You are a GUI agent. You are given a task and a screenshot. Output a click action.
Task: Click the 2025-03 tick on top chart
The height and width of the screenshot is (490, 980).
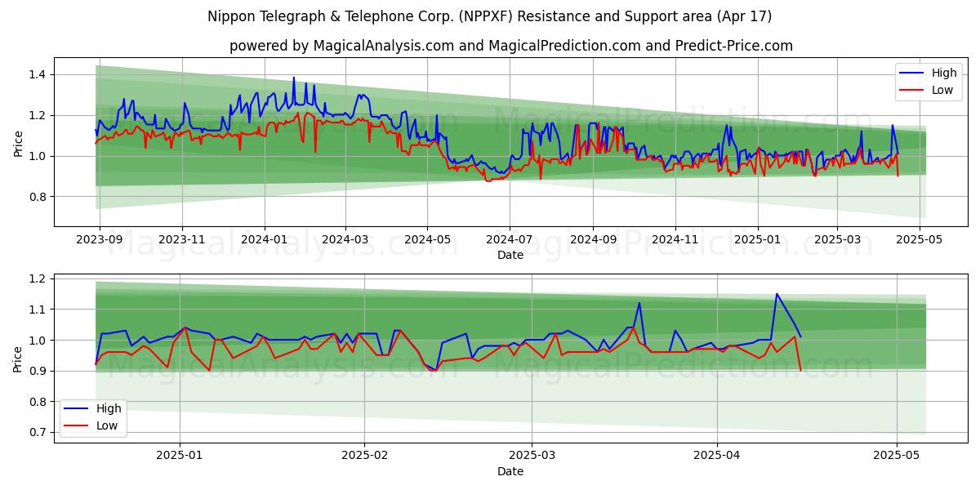pos(837,240)
